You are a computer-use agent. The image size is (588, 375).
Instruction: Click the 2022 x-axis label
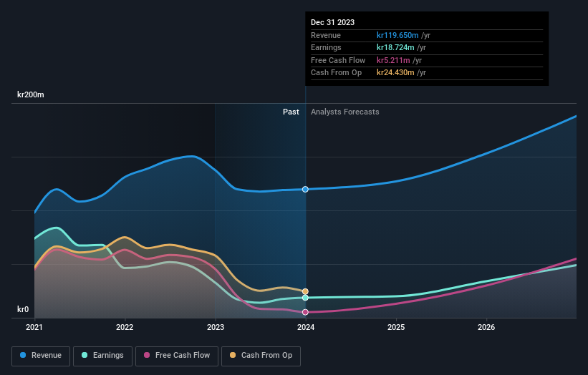(x=125, y=327)
